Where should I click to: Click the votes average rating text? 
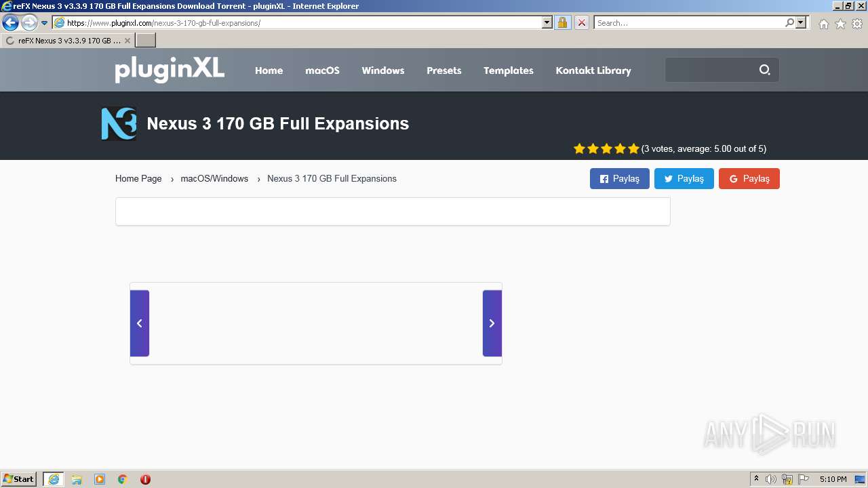click(704, 149)
